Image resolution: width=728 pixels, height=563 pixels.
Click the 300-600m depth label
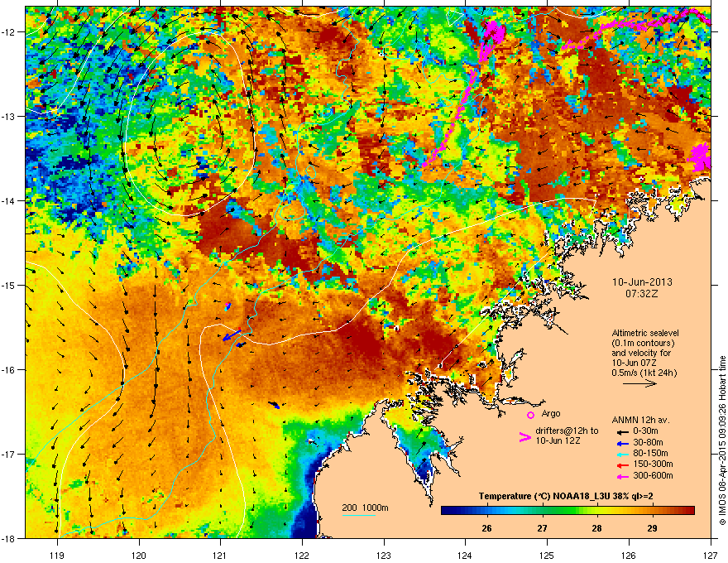tap(653, 476)
